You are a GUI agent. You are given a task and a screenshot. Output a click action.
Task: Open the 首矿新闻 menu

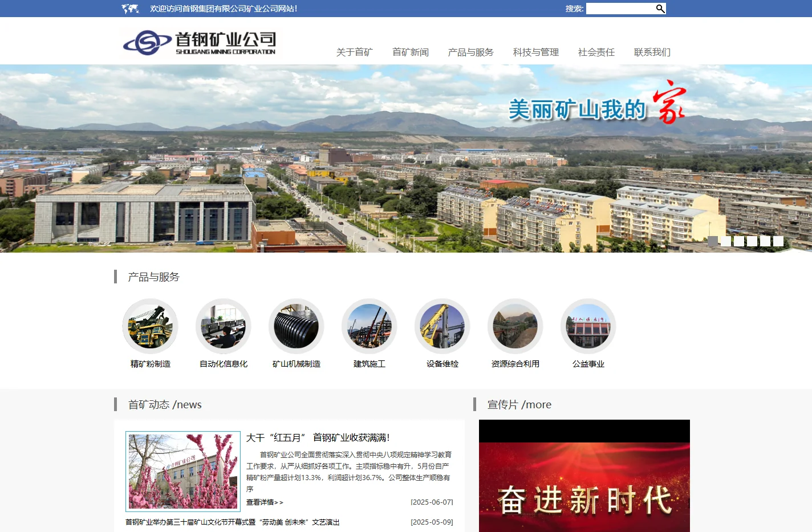(x=411, y=52)
